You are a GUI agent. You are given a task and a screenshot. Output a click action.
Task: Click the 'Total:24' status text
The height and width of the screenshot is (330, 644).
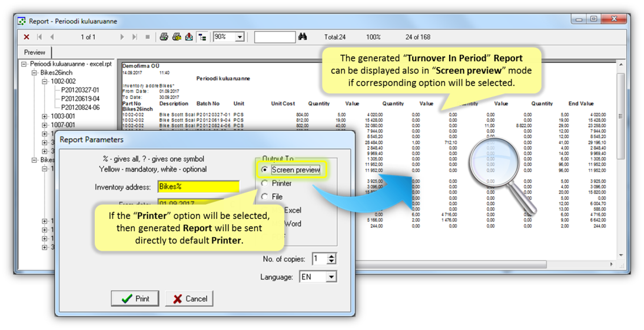coord(335,37)
